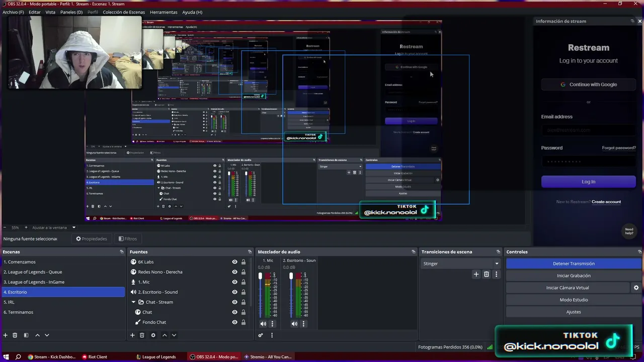Enable Modo Estudio

[x=574, y=300]
